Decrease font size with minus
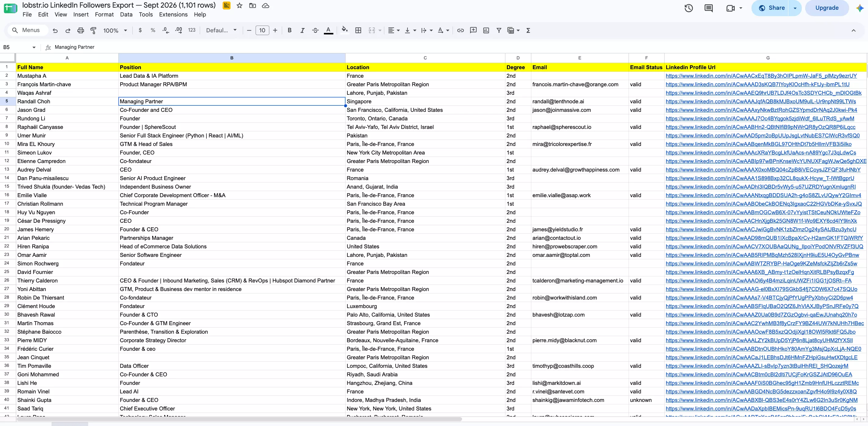Viewport: 868px width, 426px height. click(249, 30)
